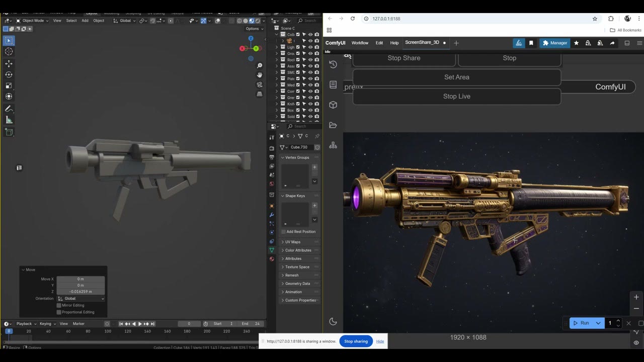Open the viewport Options dropdown
The height and width of the screenshot is (362, 644).
[x=254, y=29]
